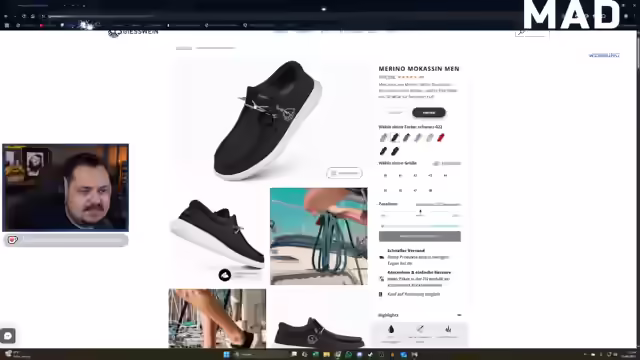Select the last size in second row

click(x=430, y=190)
